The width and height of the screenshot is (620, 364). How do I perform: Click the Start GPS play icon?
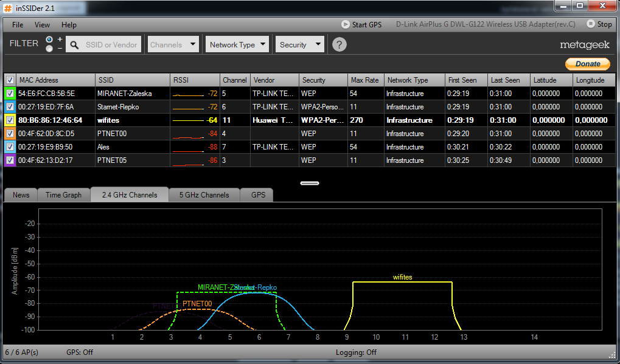click(x=345, y=24)
